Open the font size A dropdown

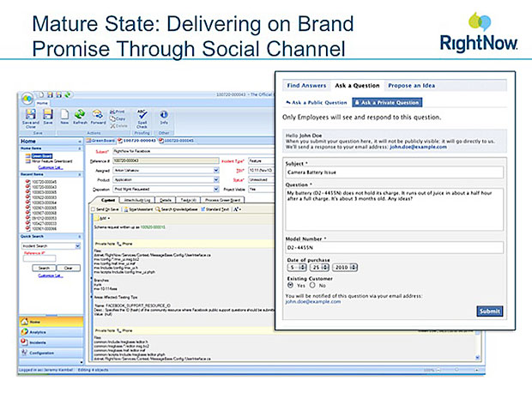coord(237,209)
